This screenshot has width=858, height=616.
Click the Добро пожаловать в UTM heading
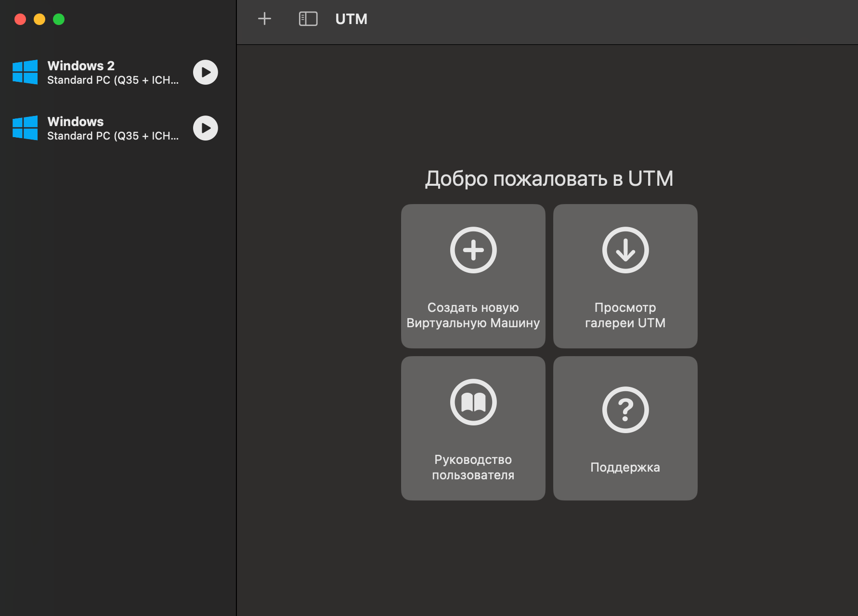549,179
